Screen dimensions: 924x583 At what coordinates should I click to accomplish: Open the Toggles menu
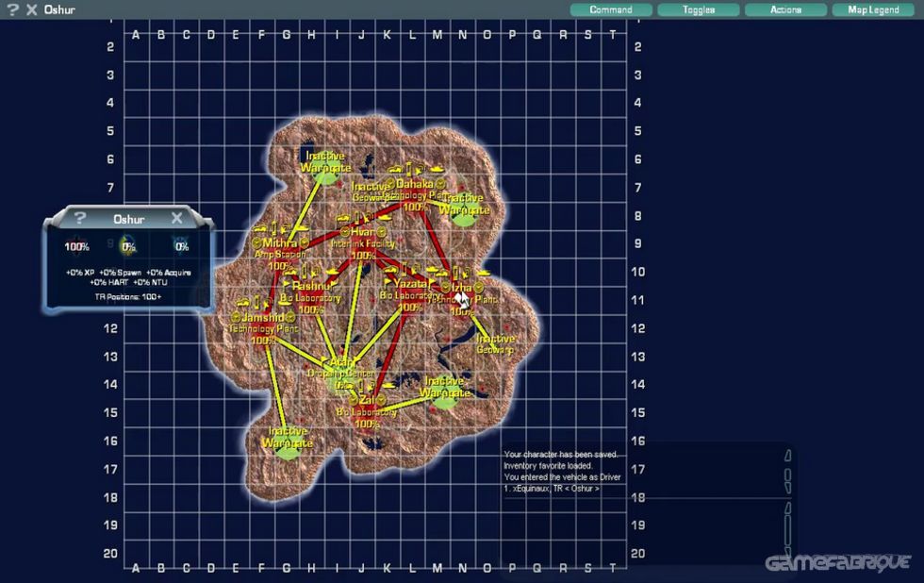point(699,9)
